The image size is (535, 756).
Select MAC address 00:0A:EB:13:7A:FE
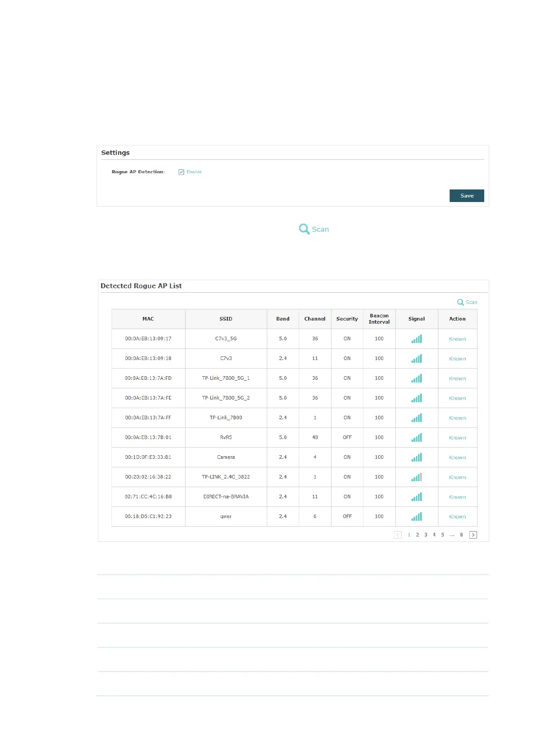[x=148, y=398]
